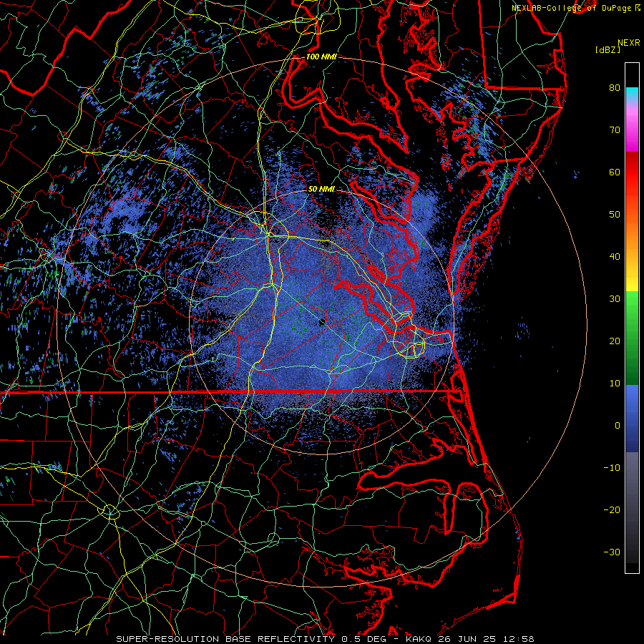This screenshot has width=644, height=644.
Task: Click the 30 value on the dBZ scale
Action: 615,298
